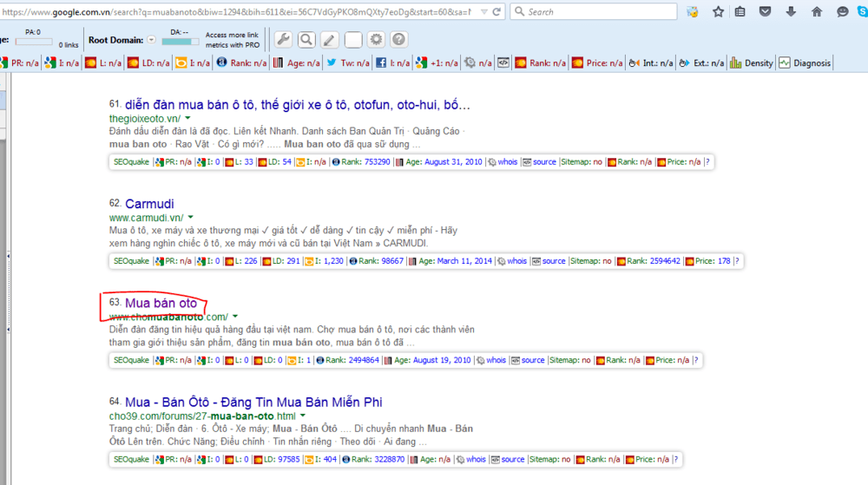Screen dimensions: 868x485
Task: Click the Price: n/a toolbar parameter
Action: 597,63
